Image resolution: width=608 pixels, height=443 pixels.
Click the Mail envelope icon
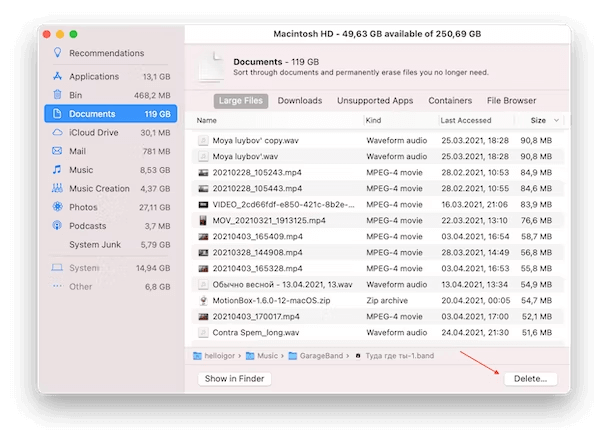click(x=57, y=151)
